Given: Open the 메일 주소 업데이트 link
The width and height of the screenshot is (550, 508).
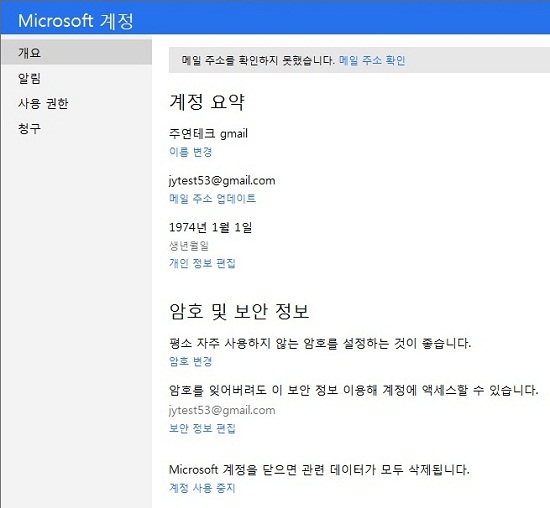Looking at the screenshot, I should point(213,198).
